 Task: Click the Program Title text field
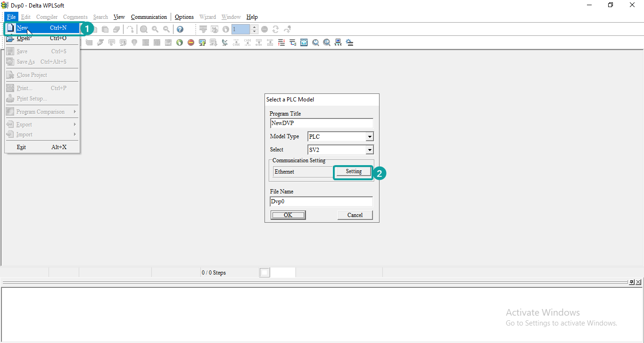(x=322, y=123)
